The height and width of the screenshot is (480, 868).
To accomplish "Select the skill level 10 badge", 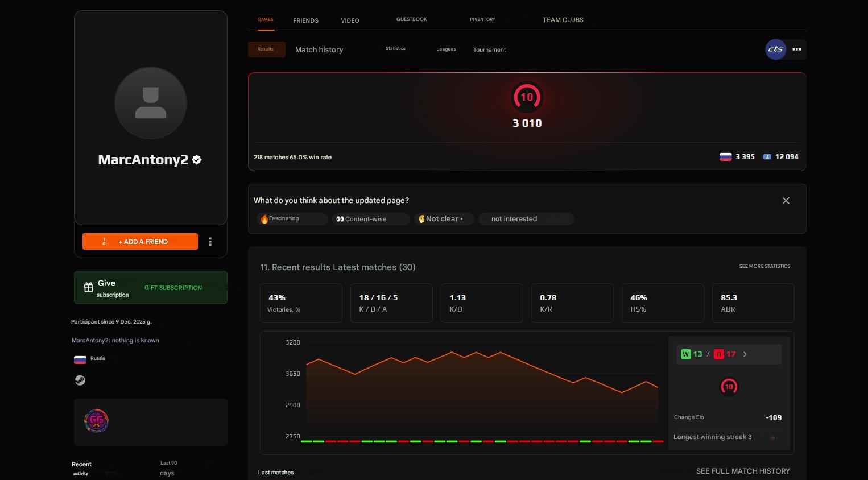I will point(526,97).
